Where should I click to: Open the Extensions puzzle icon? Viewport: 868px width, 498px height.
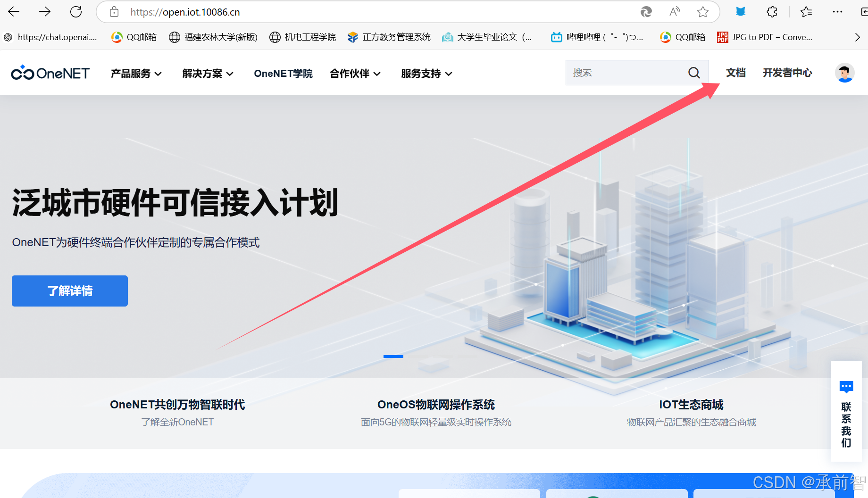[x=772, y=12]
